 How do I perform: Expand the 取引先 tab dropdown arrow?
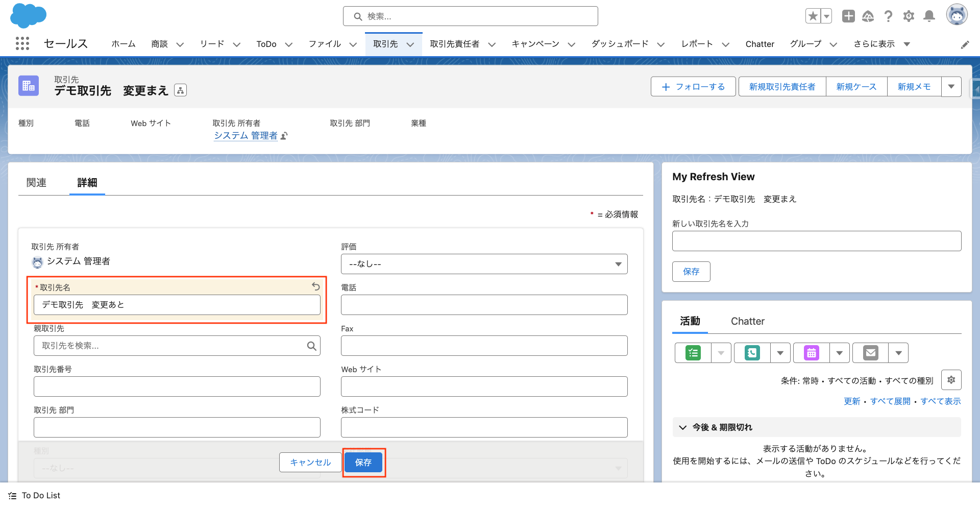click(x=411, y=44)
